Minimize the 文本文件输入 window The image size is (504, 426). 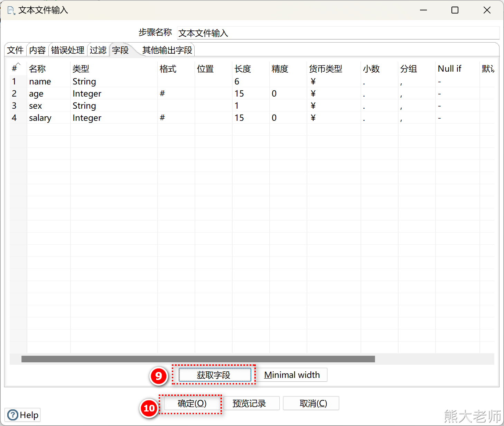tap(423, 10)
